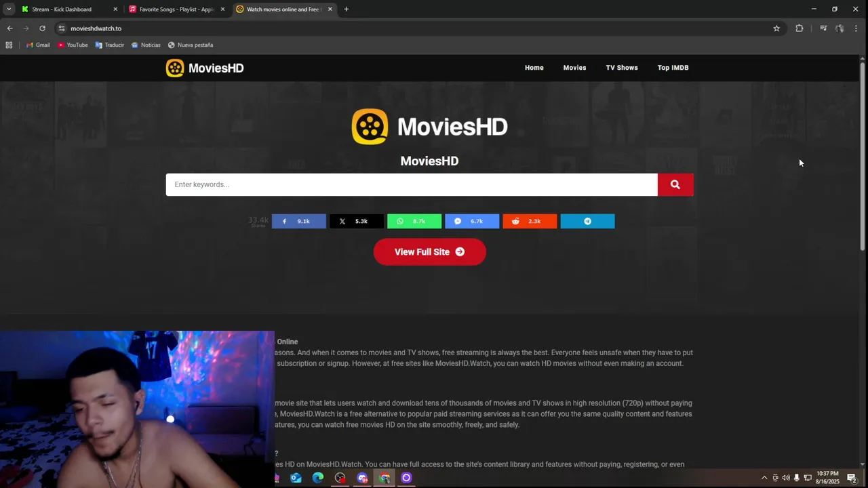The image size is (868, 488).
Task: Share via WhatsApp button showing 8.7k
Action: [x=414, y=221]
